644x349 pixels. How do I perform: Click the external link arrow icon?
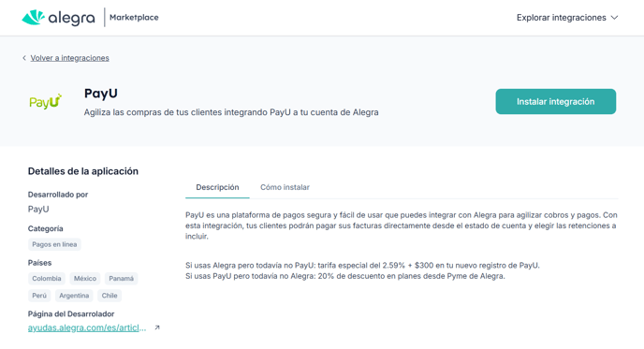point(157,327)
